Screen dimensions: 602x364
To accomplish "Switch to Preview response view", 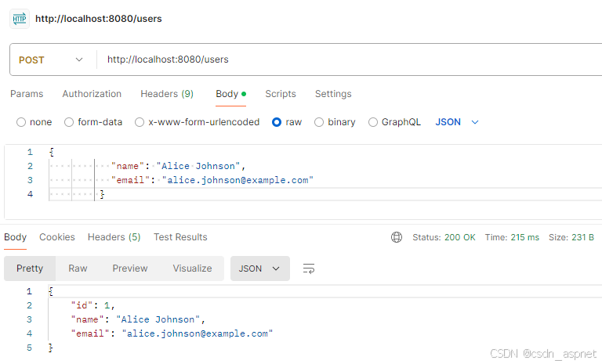I will click(130, 268).
